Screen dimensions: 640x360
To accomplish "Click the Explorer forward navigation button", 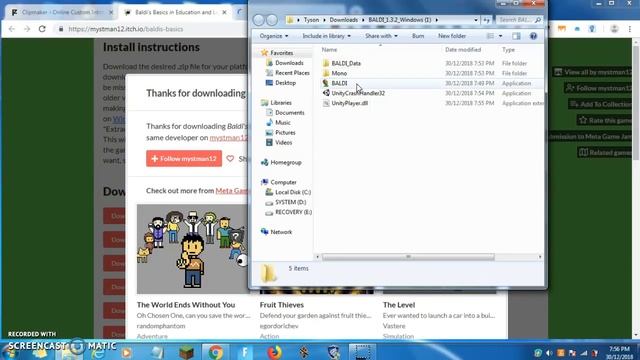I will [272, 20].
